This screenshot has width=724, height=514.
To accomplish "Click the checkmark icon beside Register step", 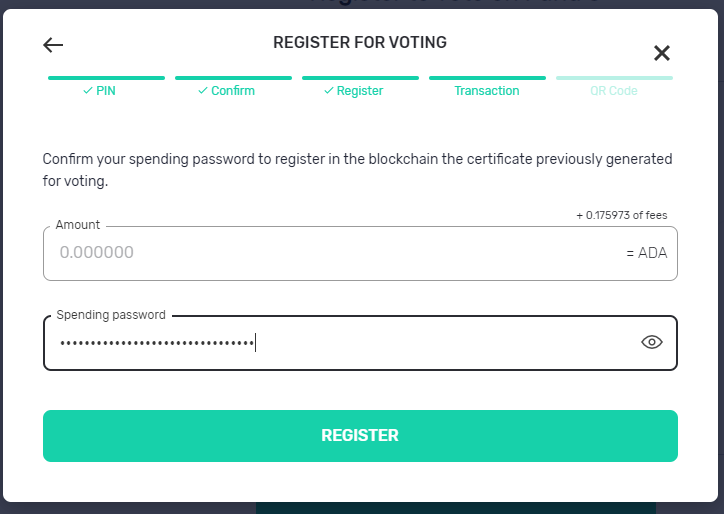I will 329,91.
